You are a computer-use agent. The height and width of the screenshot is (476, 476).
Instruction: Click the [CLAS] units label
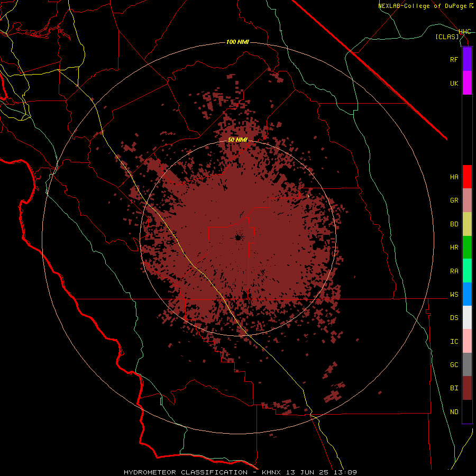click(x=447, y=36)
